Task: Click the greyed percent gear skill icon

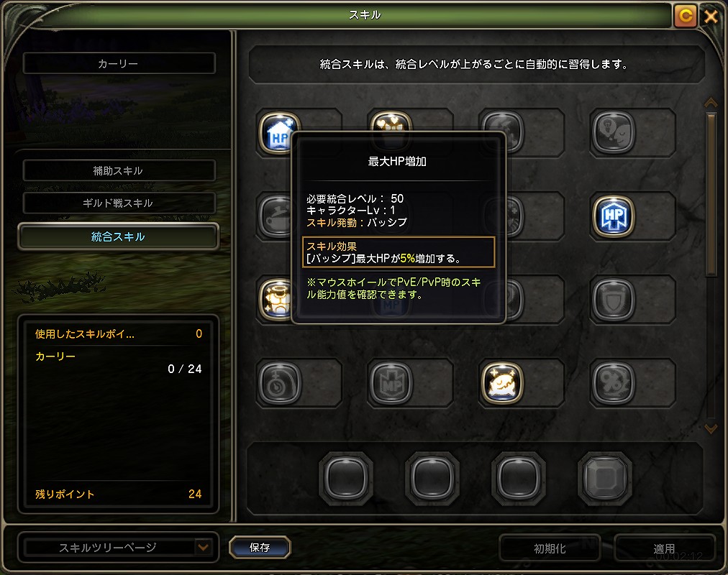Action: [614, 383]
